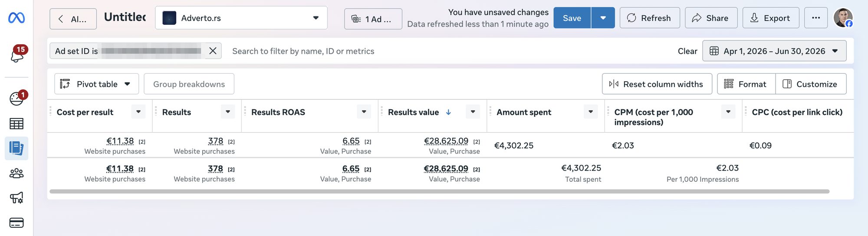Image resolution: width=868 pixels, height=236 pixels.
Task: Remove the Ad set ID filter
Action: pyautogui.click(x=213, y=51)
